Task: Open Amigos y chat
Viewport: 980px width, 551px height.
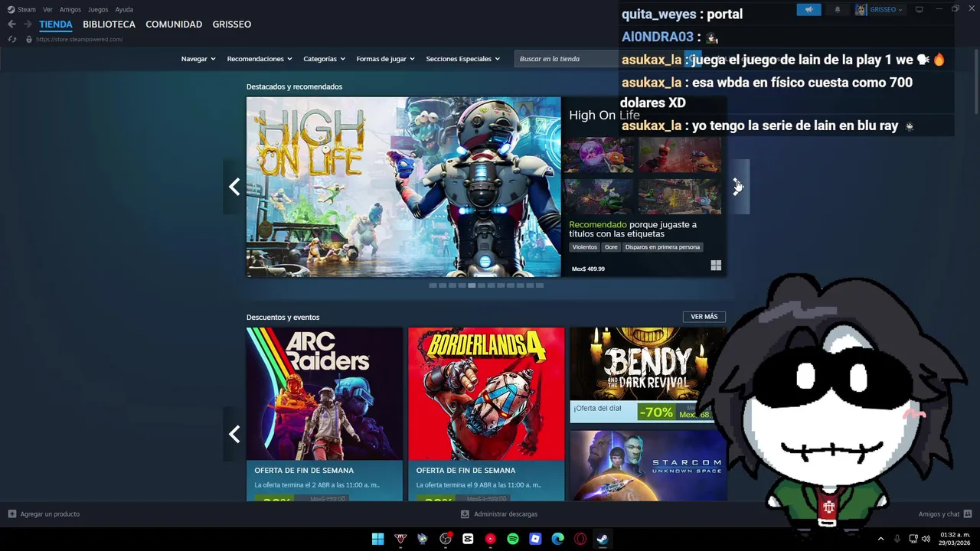Action: coord(939,514)
